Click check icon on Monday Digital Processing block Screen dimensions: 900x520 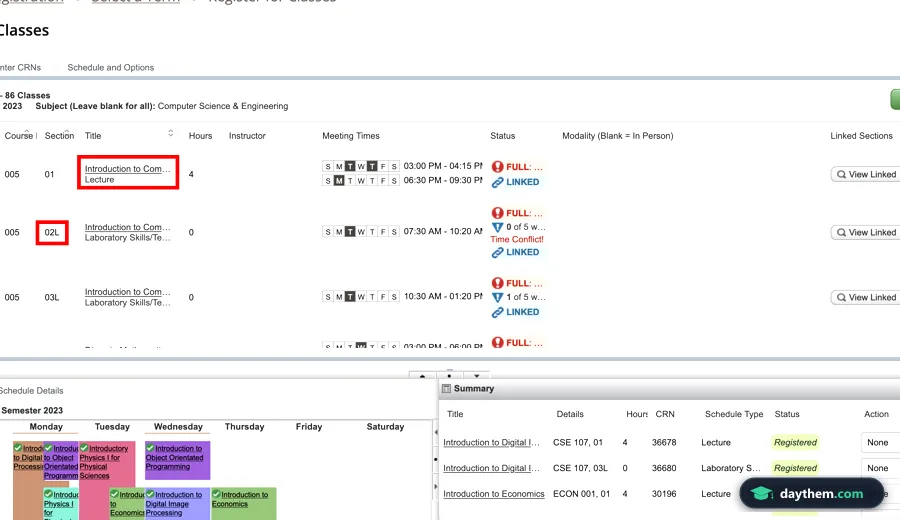(x=18, y=448)
